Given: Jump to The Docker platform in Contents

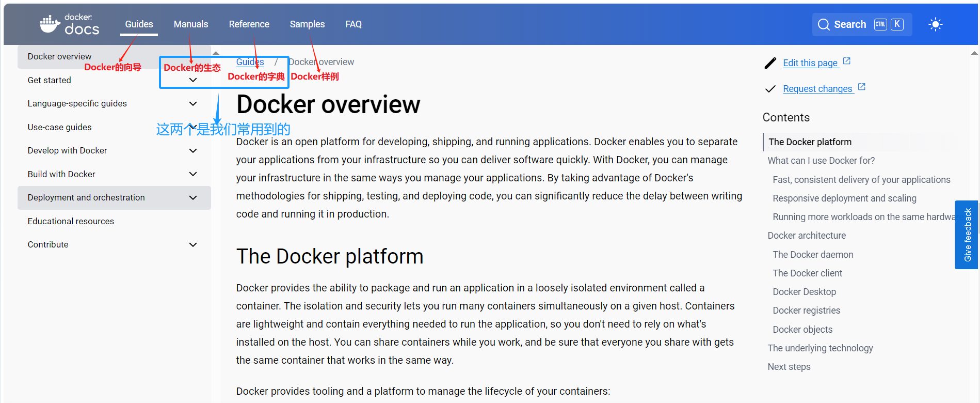Looking at the screenshot, I should pyautogui.click(x=810, y=142).
